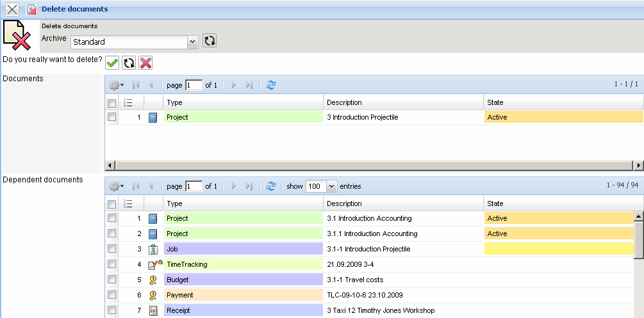Click Type column header in Dependent documents

(x=243, y=203)
